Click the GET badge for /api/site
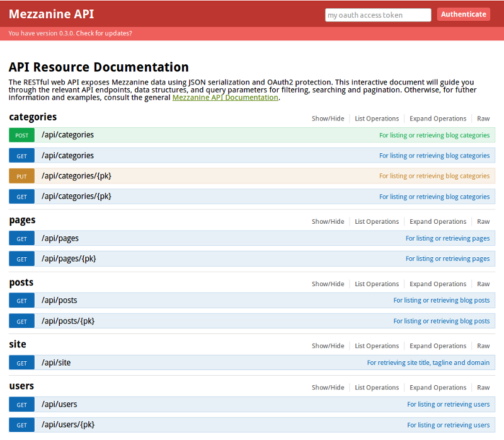Screen dimensions: 504x440 pyautogui.click(x=21, y=363)
